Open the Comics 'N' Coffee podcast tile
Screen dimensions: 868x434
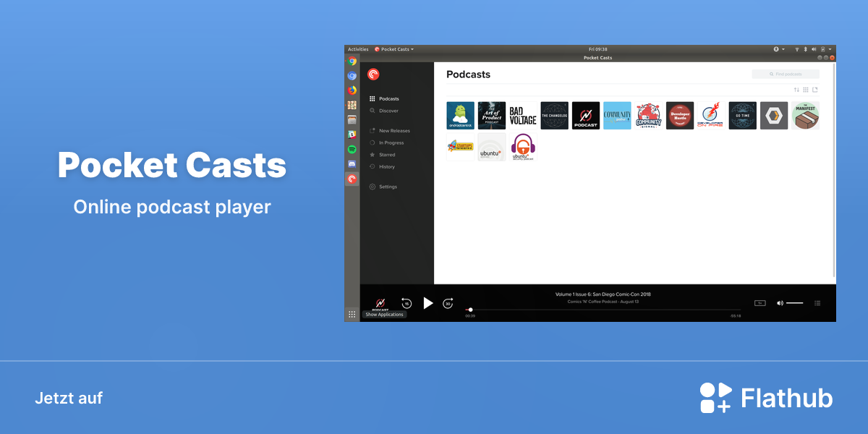586,116
